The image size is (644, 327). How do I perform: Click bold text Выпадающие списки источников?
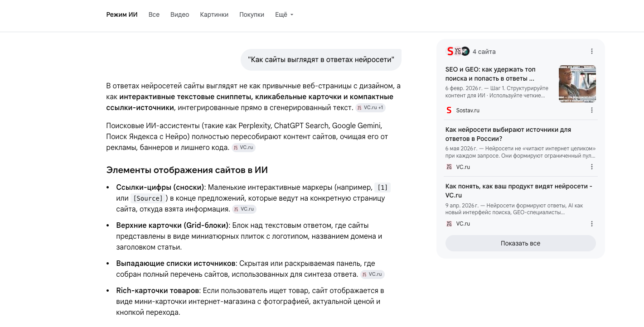pos(176,264)
